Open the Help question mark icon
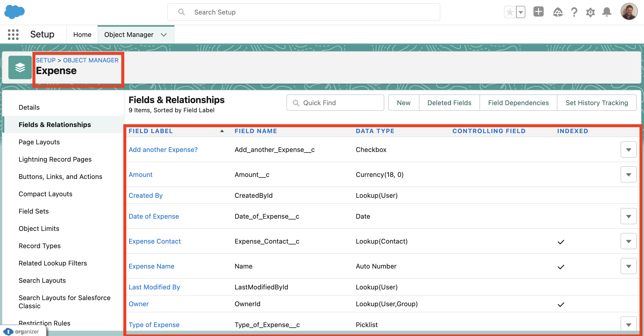The height and width of the screenshot is (336, 644). click(x=574, y=12)
